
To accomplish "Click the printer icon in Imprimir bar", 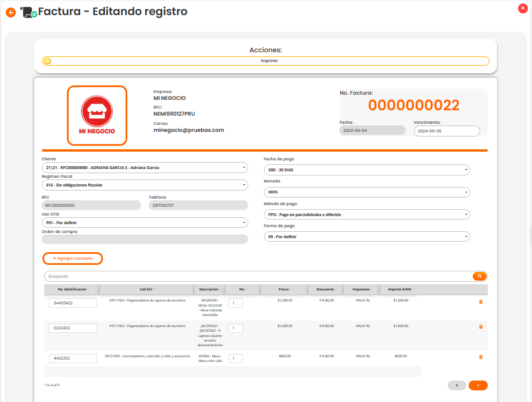I will pyautogui.click(x=48, y=60).
